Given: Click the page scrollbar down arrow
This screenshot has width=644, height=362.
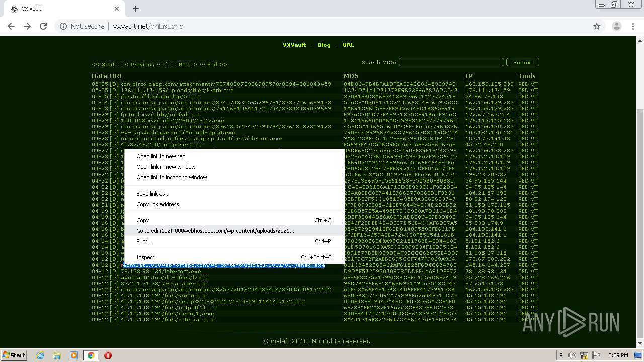Looking at the screenshot, I should tap(640, 344).
